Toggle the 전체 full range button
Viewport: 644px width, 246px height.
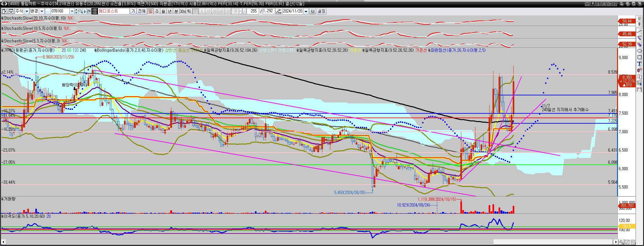142,11
